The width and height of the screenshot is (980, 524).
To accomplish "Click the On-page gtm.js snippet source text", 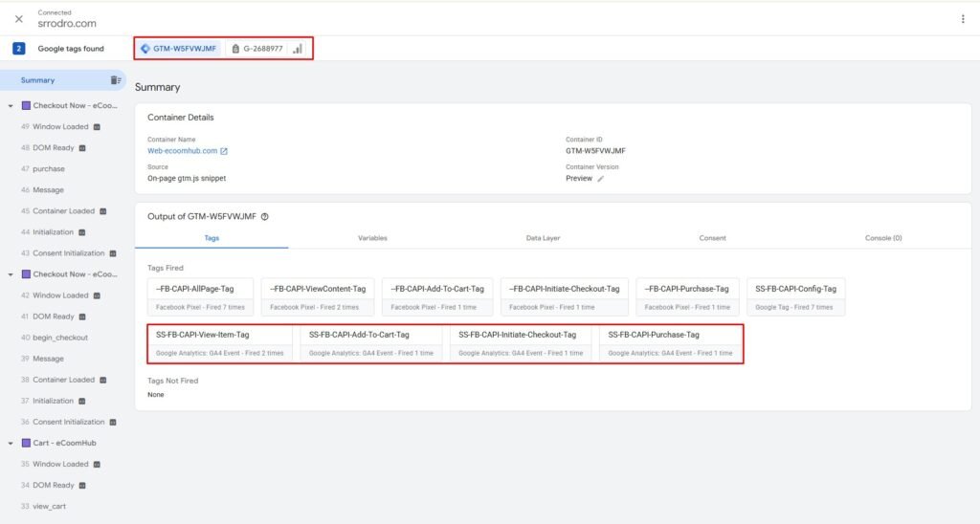I will (187, 178).
